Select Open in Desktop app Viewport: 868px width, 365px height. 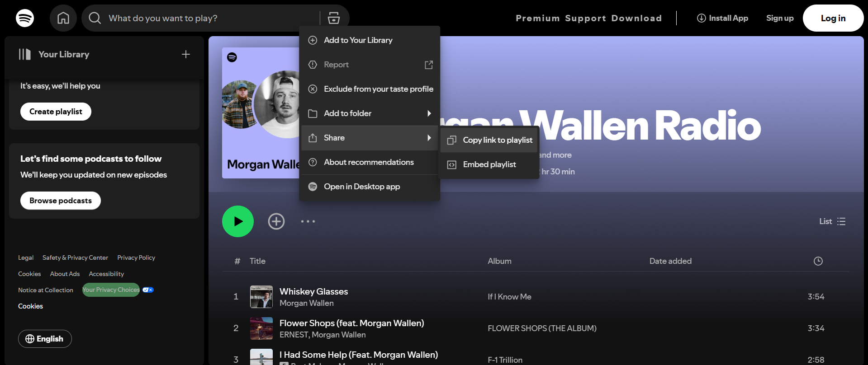[x=370, y=187]
